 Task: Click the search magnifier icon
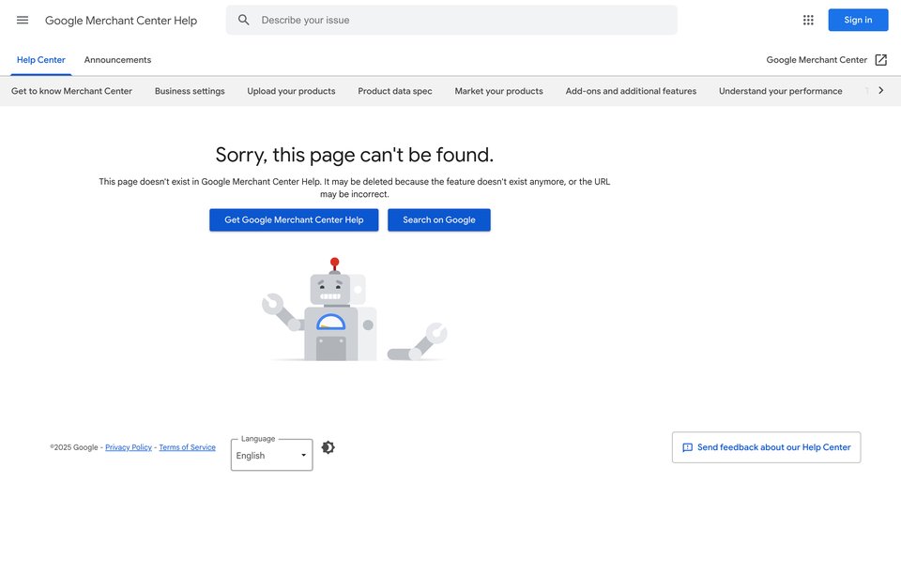pos(244,20)
